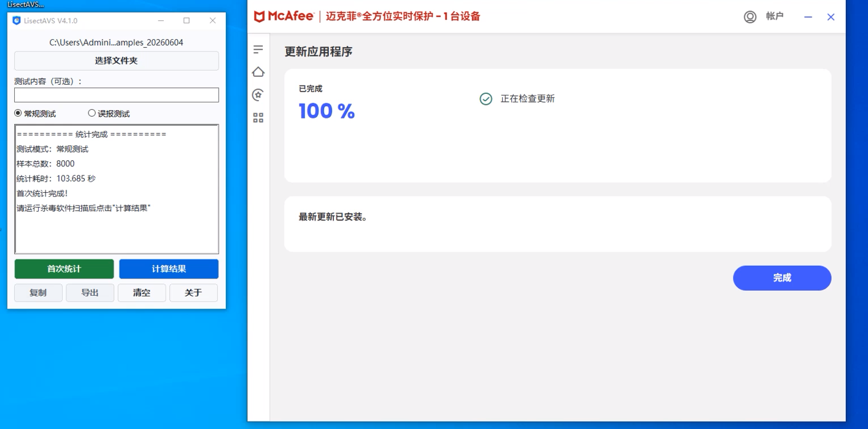Click the 测试模式：常规测试 log line

pyautogui.click(x=53, y=149)
